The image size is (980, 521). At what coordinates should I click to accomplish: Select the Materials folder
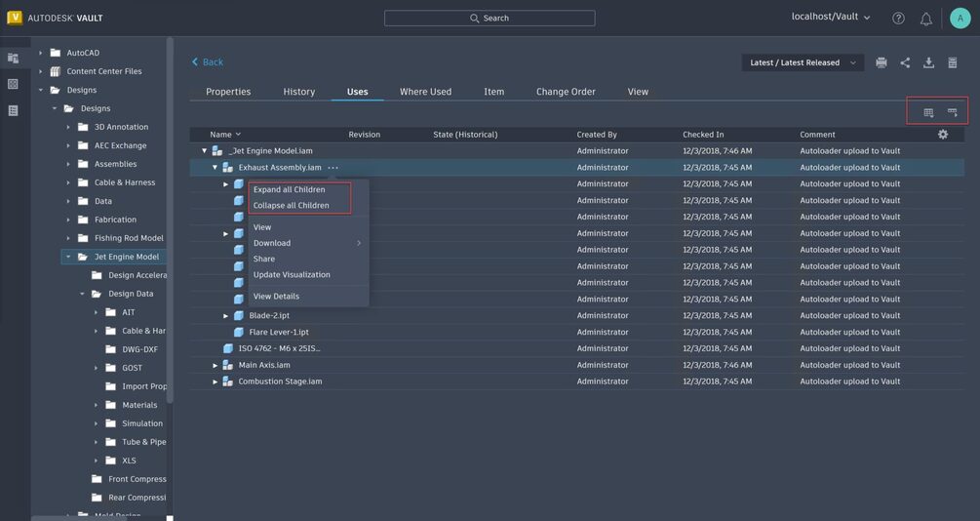(x=139, y=405)
